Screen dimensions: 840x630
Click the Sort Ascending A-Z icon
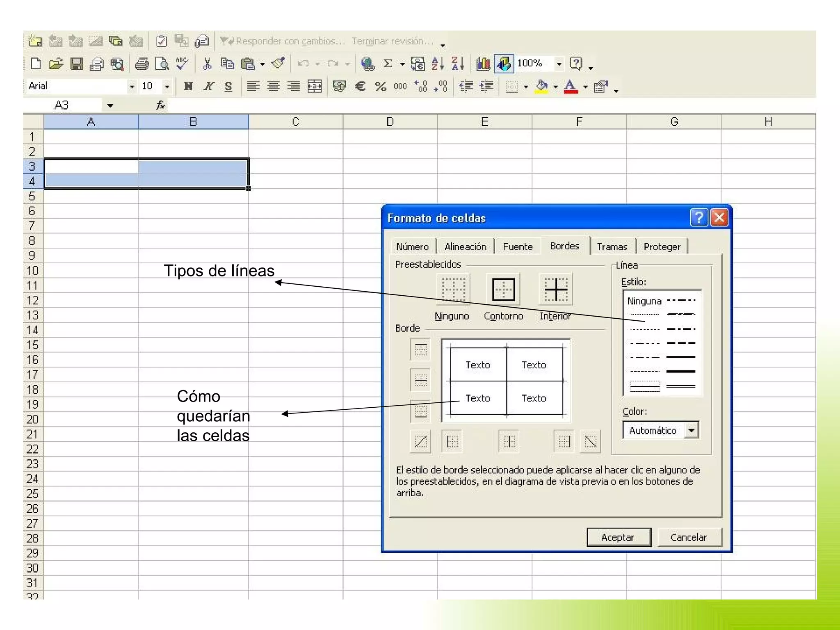pyautogui.click(x=437, y=64)
